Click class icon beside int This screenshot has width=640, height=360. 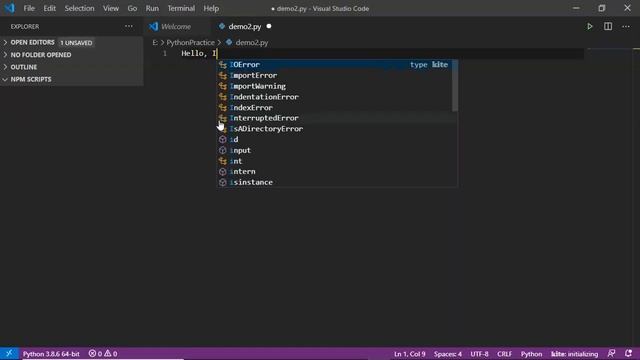[x=222, y=161]
